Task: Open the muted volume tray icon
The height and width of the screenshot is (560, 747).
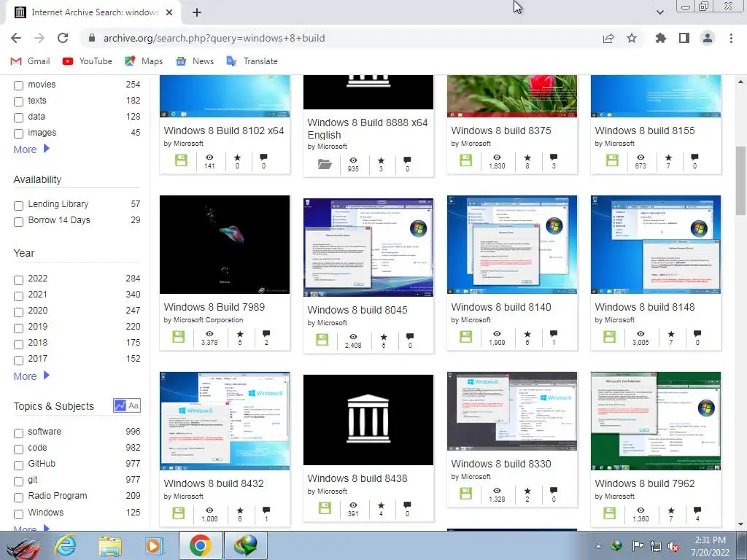Action: 673,546
